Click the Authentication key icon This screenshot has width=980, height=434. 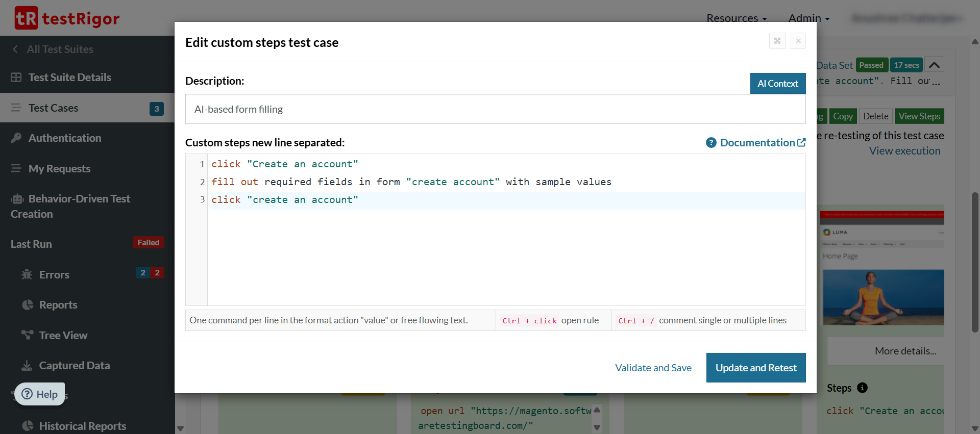click(x=16, y=138)
